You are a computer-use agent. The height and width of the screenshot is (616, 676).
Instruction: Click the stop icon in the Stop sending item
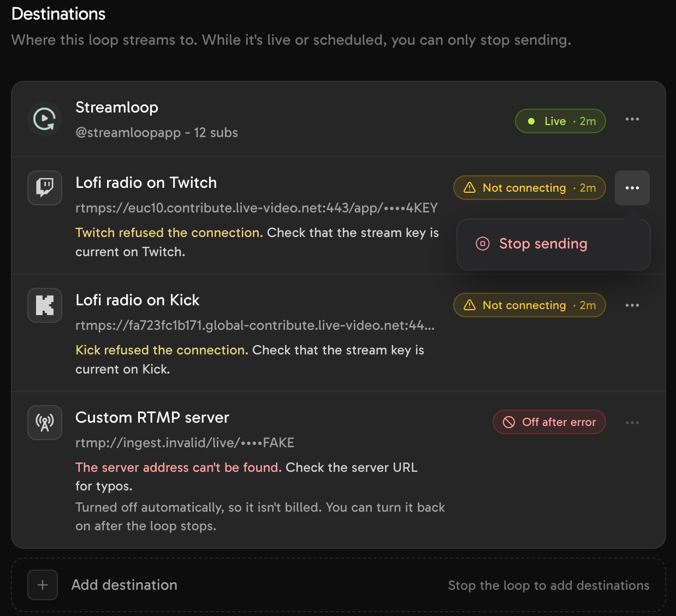tap(483, 244)
